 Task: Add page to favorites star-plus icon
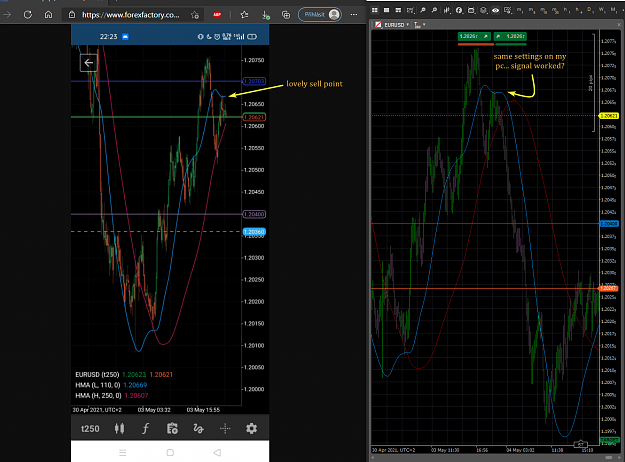[x=195, y=15]
